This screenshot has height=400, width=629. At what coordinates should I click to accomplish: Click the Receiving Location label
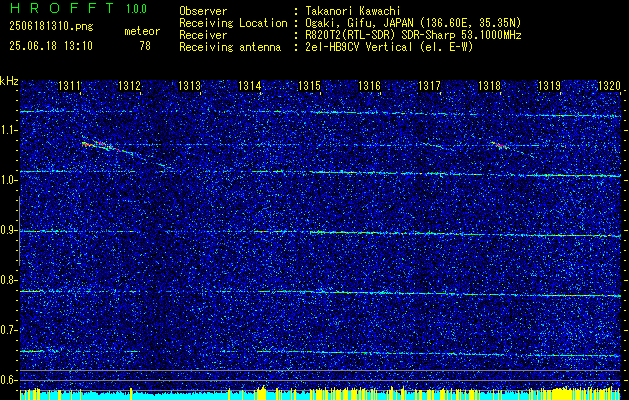233,23
